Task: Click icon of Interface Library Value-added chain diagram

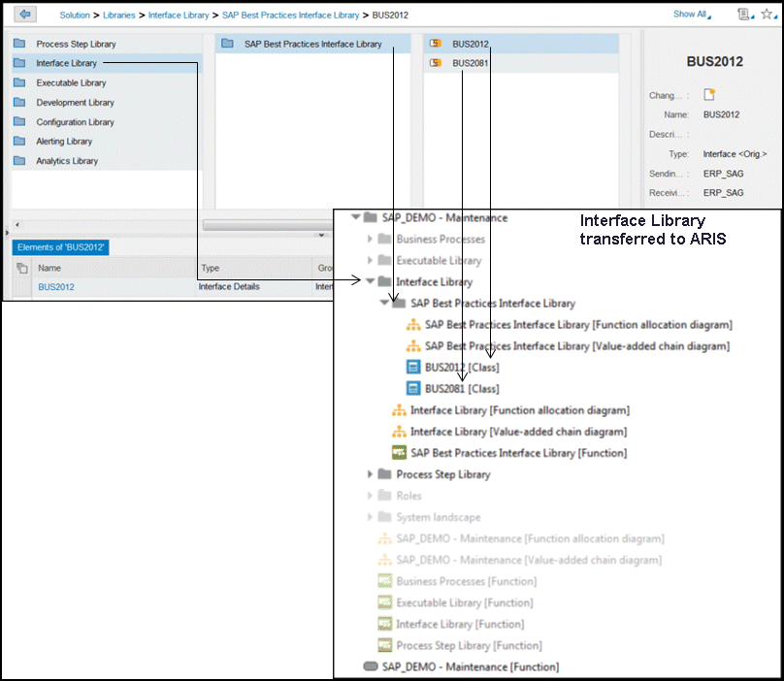Action: [x=399, y=431]
